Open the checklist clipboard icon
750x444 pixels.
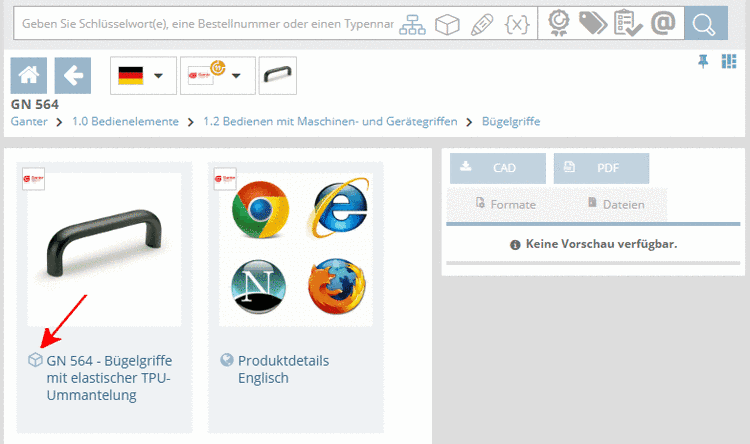point(628,23)
